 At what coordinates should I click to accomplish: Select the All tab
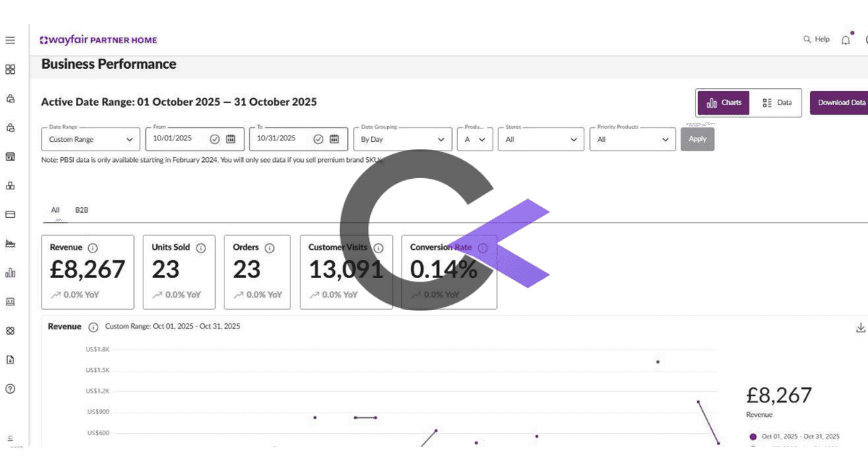[55, 211]
